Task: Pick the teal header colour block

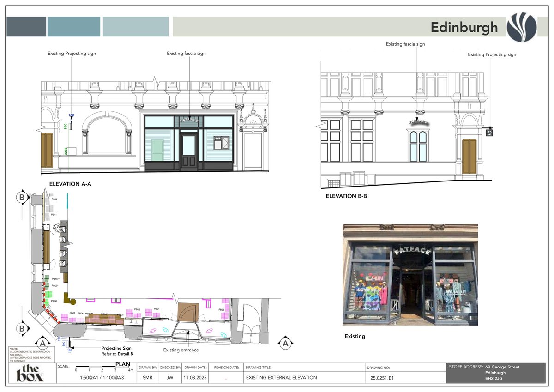Action: tap(74, 27)
